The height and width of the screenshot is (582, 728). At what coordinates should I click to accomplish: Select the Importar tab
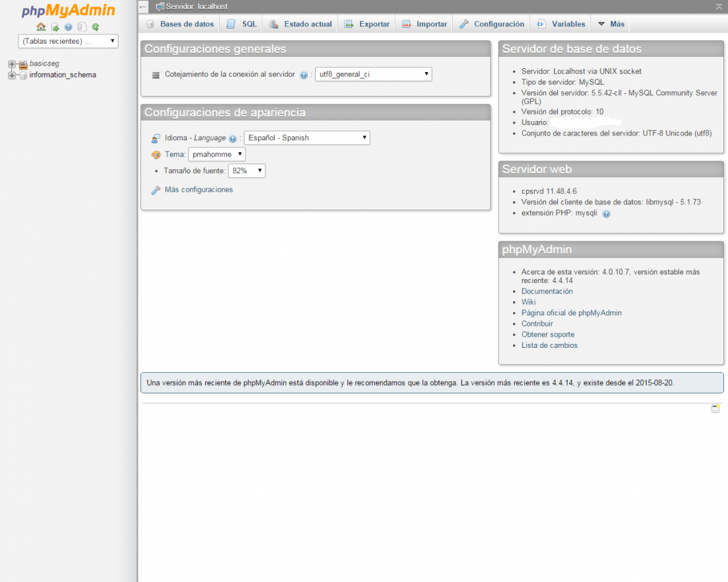click(424, 24)
